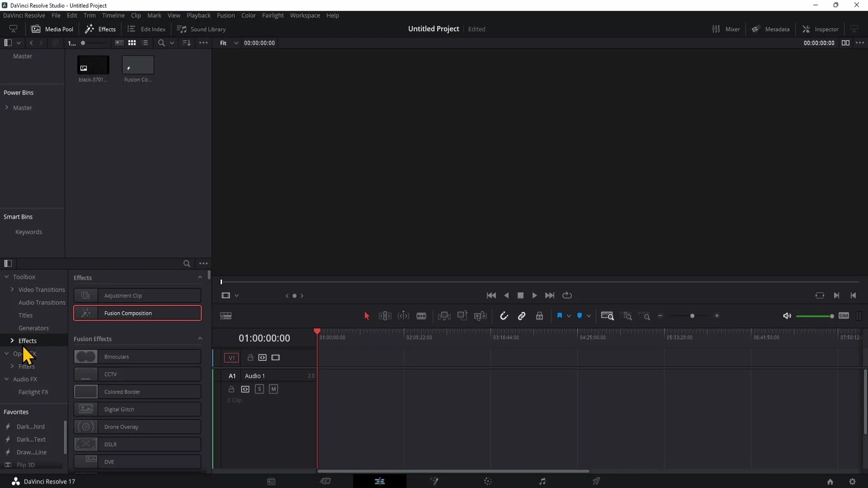Open the Fusion menu in menu bar
Image resolution: width=868 pixels, height=488 pixels.
point(226,15)
